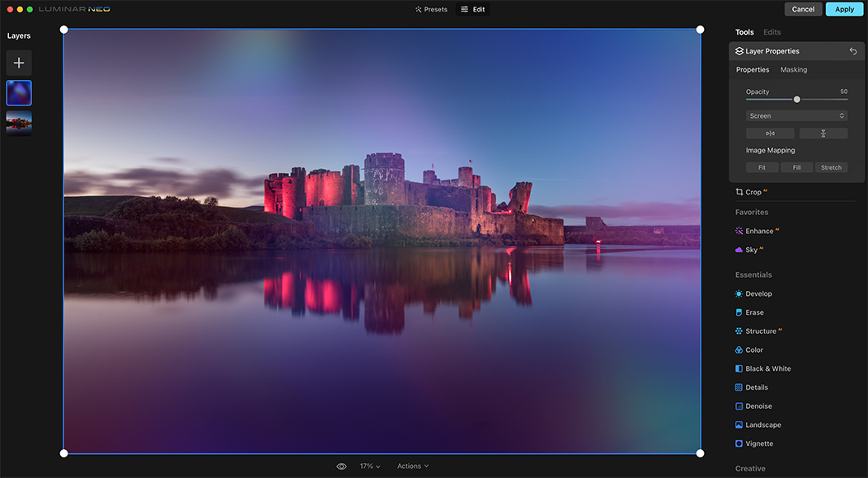Select Stretch image mapping option
Image resolution: width=868 pixels, height=478 pixels.
(831, 167)
